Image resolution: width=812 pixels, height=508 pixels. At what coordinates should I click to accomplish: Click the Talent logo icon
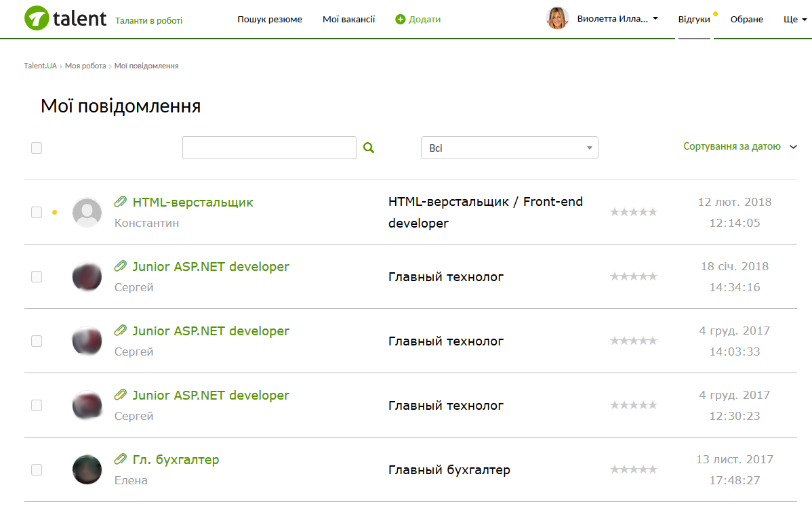[37, 18]
